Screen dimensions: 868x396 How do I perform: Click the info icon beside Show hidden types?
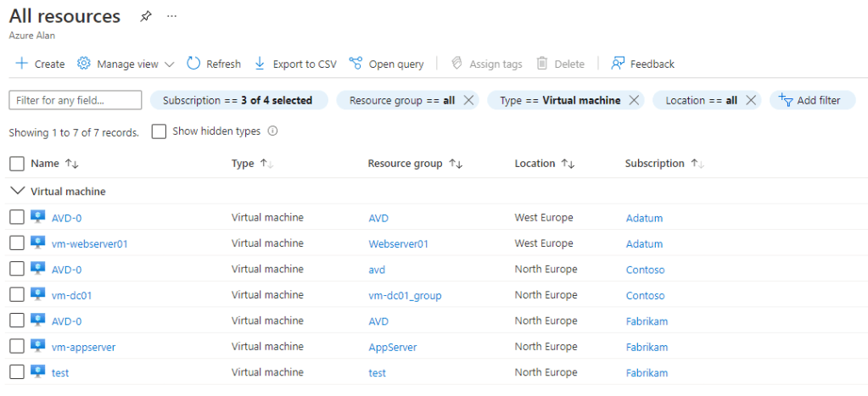272,131
